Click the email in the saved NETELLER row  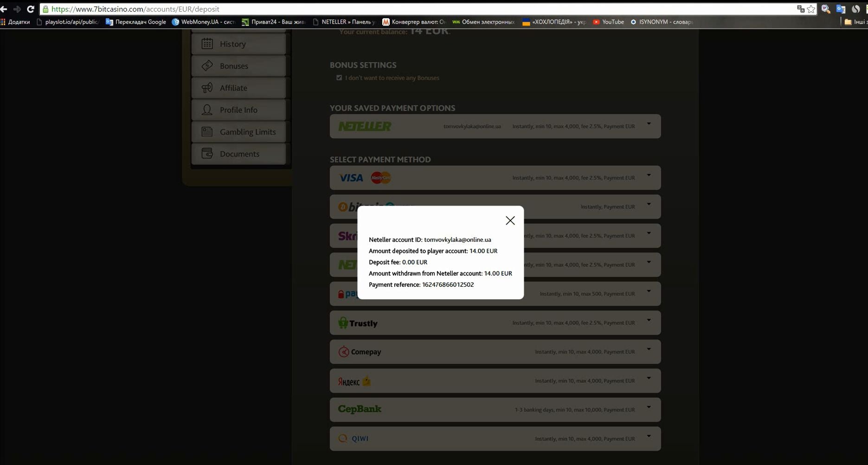pyautogui.click(x=472, y=126)
